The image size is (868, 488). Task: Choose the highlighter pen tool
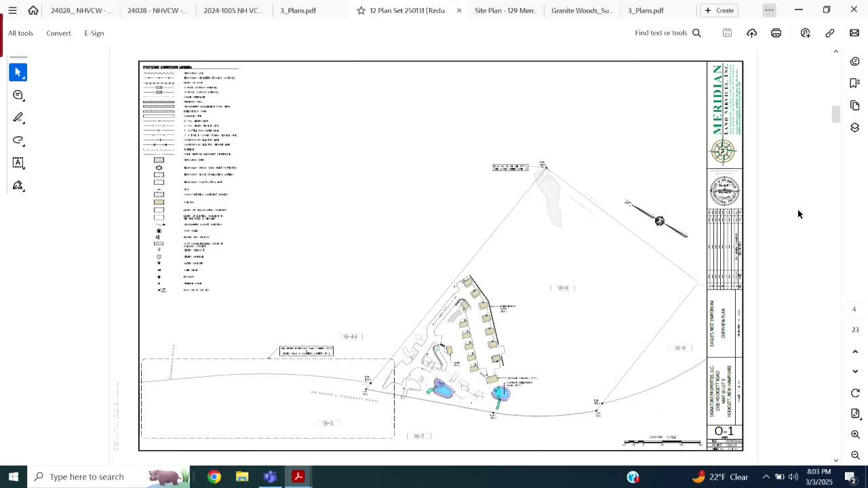pyautogui.click(x=18, y=118)
